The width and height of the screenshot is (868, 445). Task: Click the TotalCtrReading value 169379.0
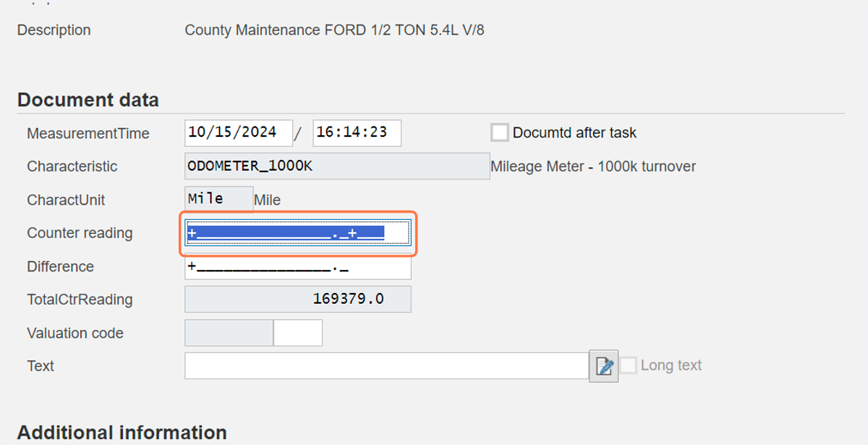coord(298,300)
